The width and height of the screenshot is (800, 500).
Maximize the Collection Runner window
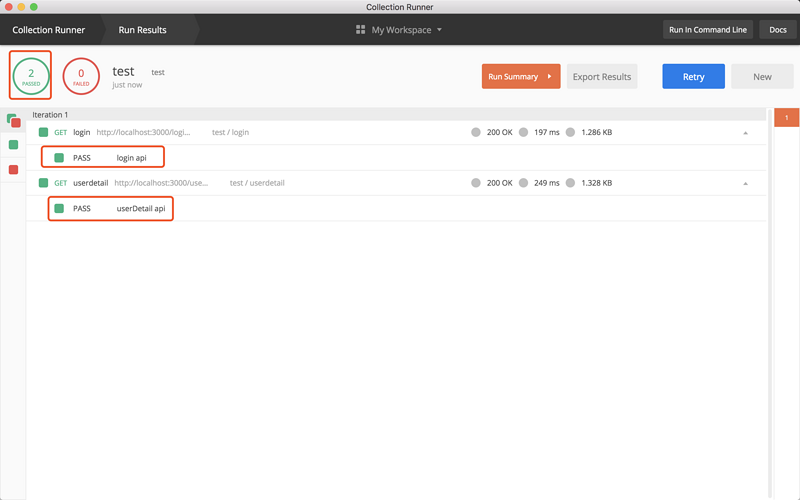(x=34, y=7)
